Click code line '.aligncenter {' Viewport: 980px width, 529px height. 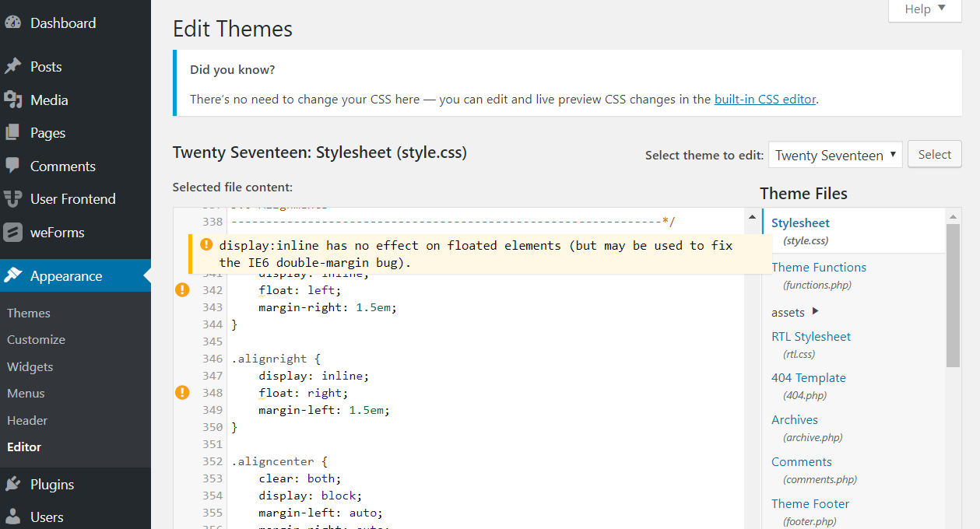pyautogui.click(x=279, y=461)
